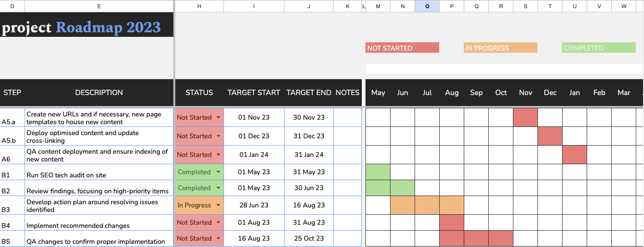Click the DESCRIPTION header cell
Viewport: 644px width, 247px height.
tap(99, 92)
